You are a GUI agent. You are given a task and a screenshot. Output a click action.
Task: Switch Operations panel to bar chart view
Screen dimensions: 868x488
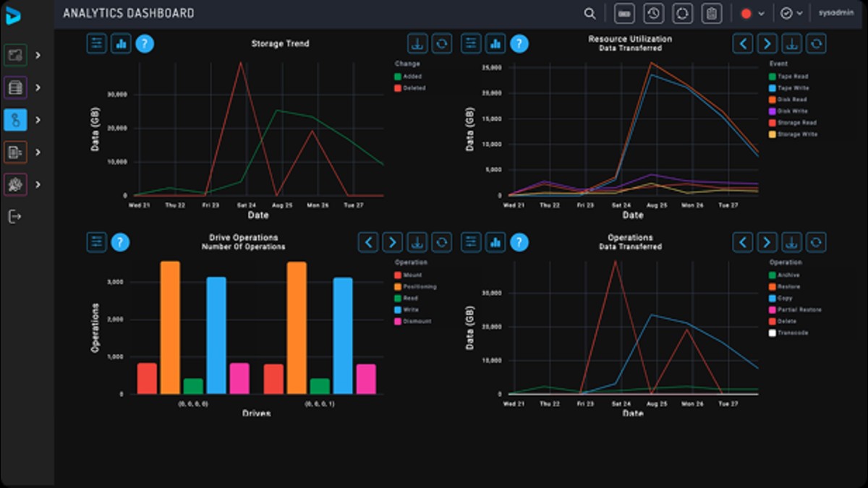[x=495, y=242]
